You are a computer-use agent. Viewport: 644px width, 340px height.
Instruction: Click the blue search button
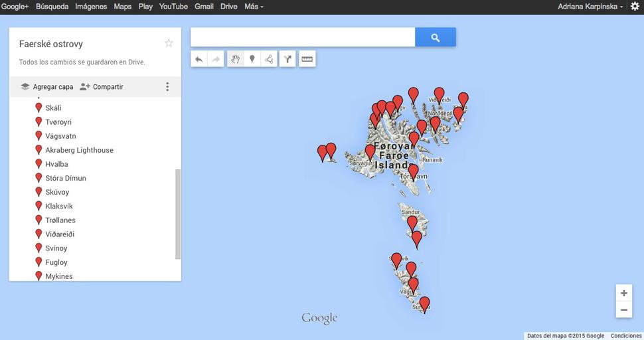pos(436,37)
